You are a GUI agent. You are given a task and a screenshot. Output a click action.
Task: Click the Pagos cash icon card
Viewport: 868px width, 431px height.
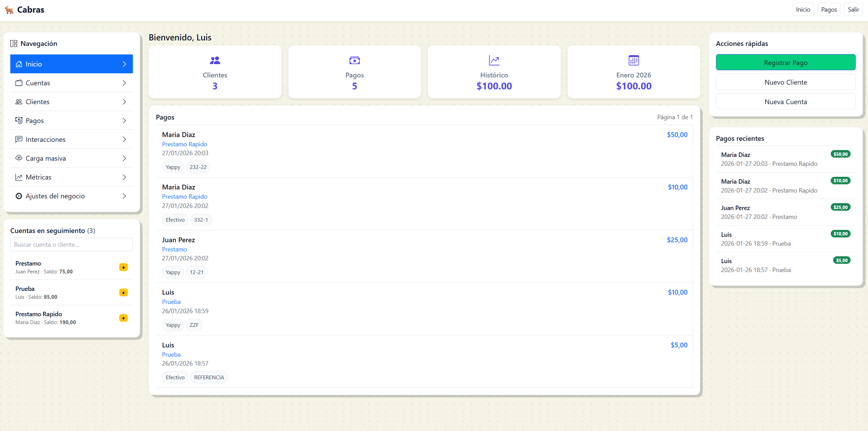click(354, 61)
